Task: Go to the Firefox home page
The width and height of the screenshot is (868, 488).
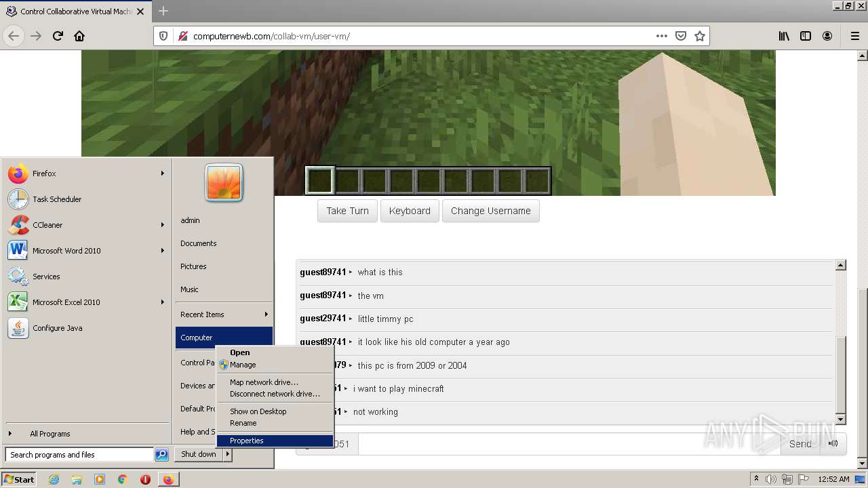Action: point(79,36)
